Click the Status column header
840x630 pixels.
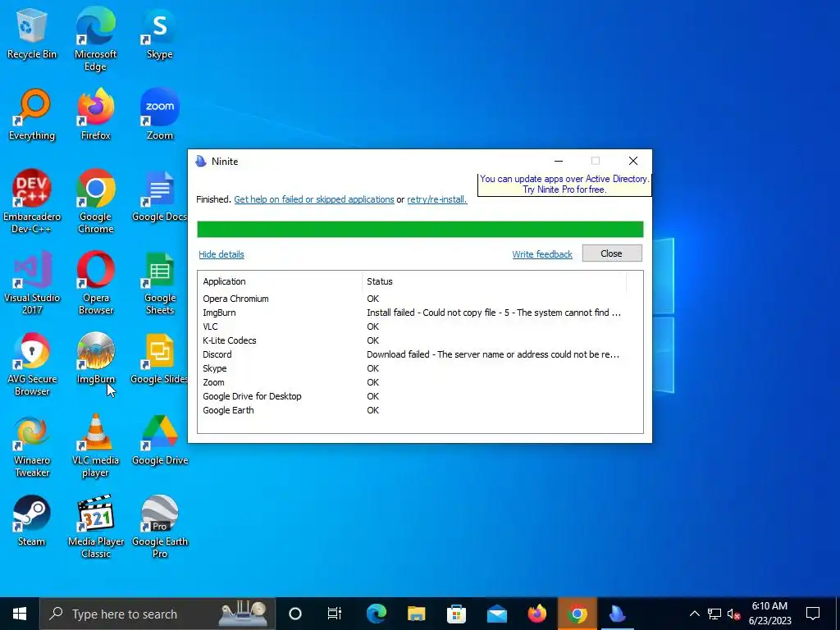(494, 282)
